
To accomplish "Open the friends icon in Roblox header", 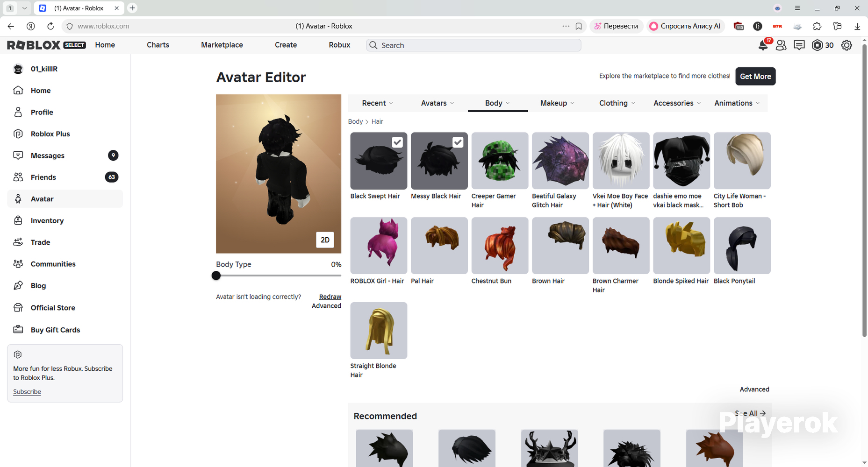I will 781,45.
